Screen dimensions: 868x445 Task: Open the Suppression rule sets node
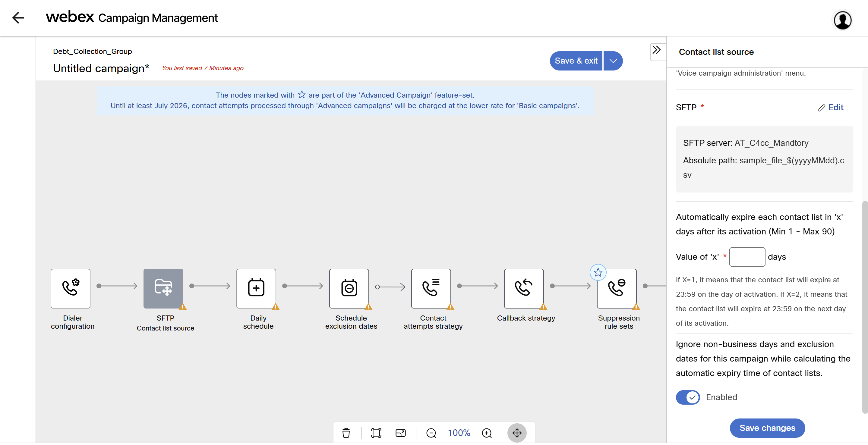616,288
